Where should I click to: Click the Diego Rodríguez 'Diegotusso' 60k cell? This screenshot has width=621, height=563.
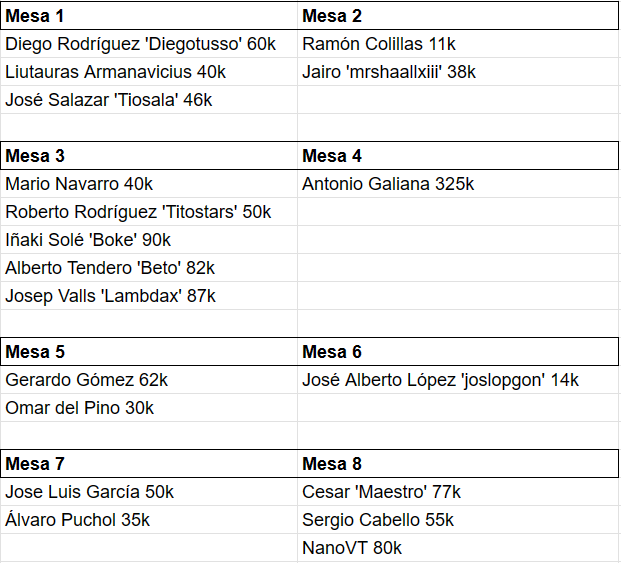coord(149,44)
